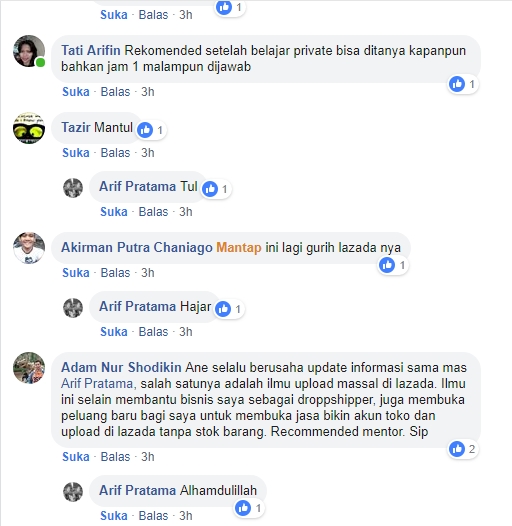Open the reactions on Adam Nur Shodikin's comment
Image resolution: width=512 pixels, height=526 pixels.
tap(463, 449)
